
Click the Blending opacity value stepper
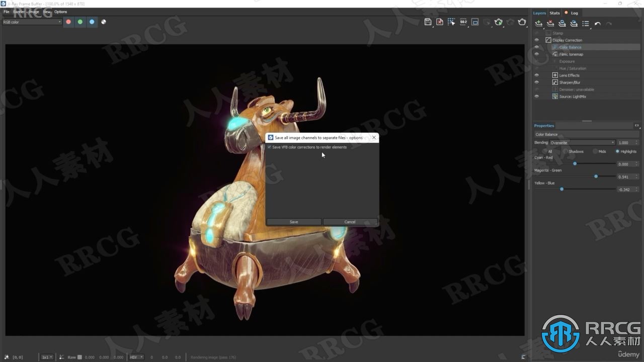pyautogui.click(x=637, y=143)
